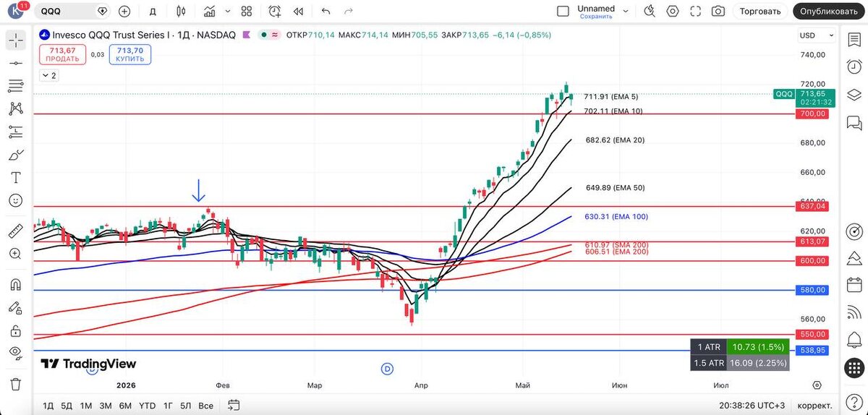Viewport: 868px width, 415px height.
Task: Select the 6М time range
Action: pyautogui.click(x=125, y=405)
